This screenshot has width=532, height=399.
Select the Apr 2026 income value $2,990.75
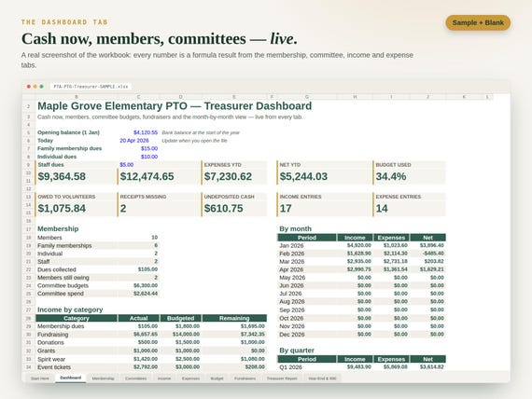[x=359, y=269]
